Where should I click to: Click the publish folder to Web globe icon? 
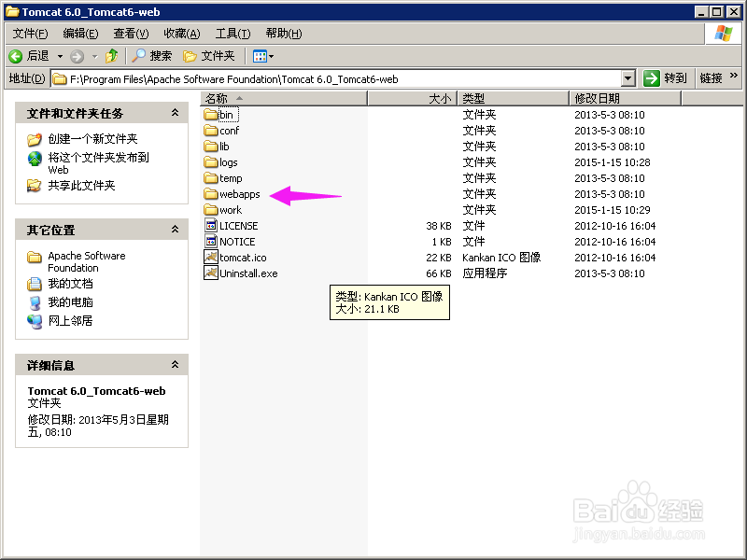(35, 159)
